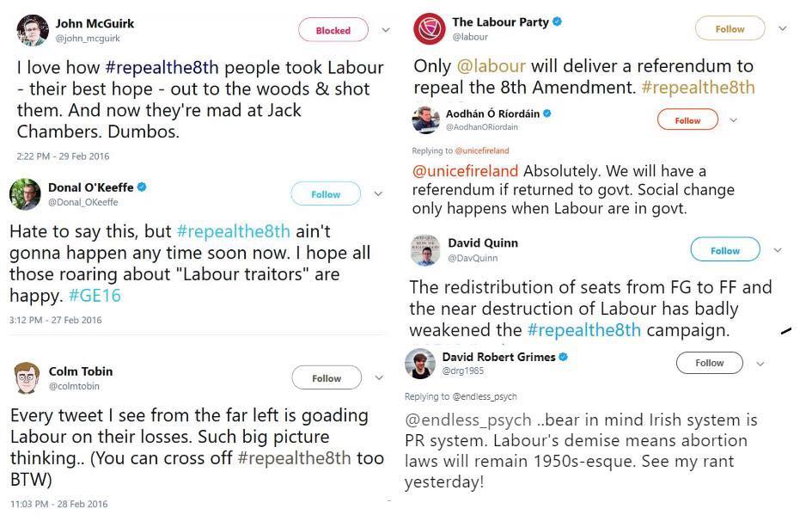This screenshot has height=521, width=812.
Task: Toggle the Blocked button on John McGuirk
Action: pyautogui.click(x=333, y=30)
